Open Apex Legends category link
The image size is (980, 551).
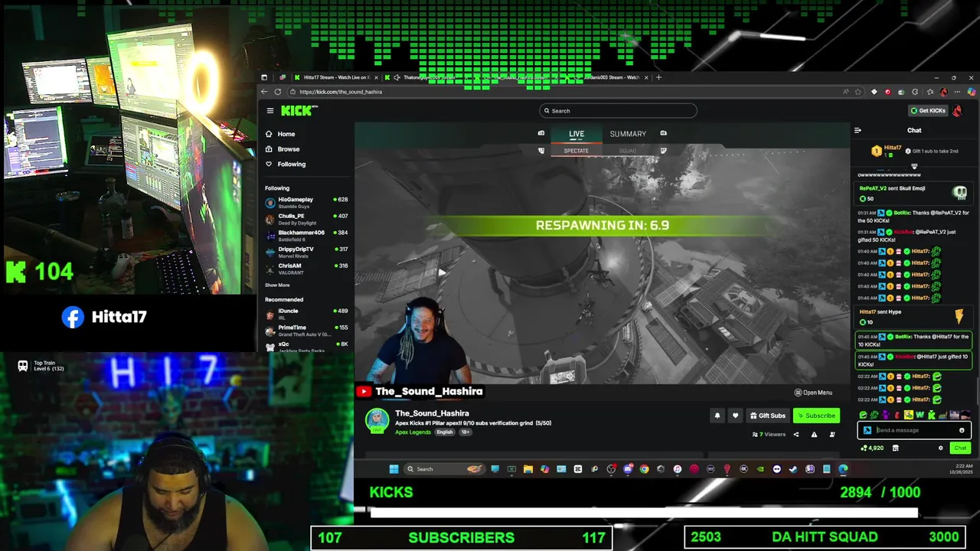pyautogui.click(x=413, y=432)
